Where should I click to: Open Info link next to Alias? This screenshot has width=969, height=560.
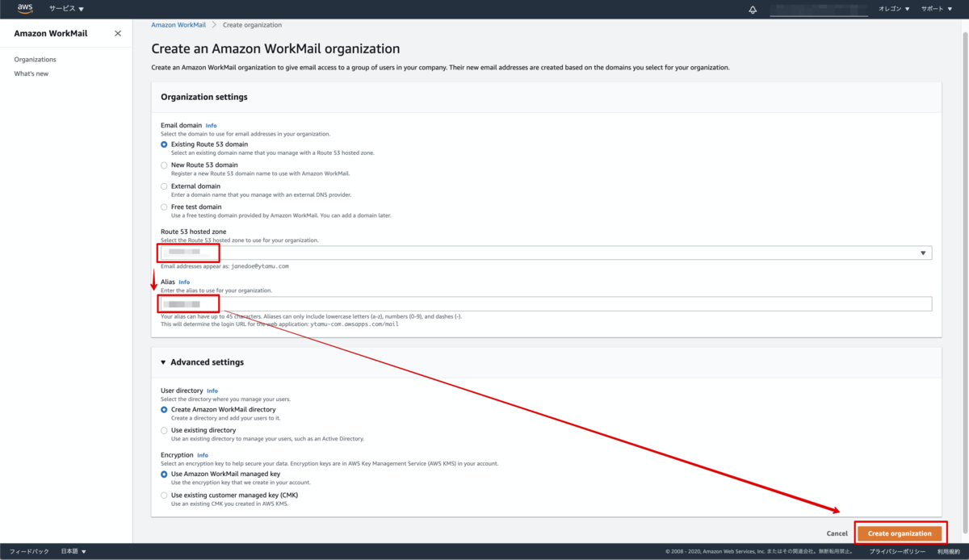click(x=184, y=282)
